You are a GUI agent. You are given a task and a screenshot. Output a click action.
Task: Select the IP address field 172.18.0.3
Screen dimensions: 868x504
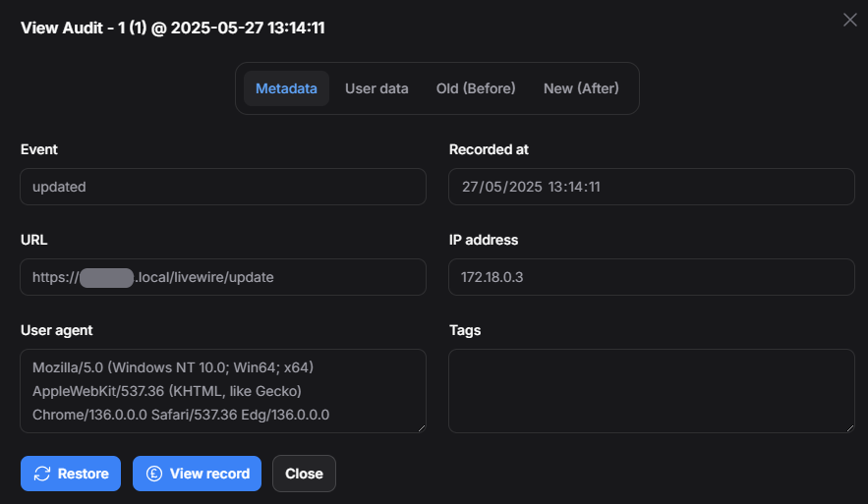pos(651,277)
